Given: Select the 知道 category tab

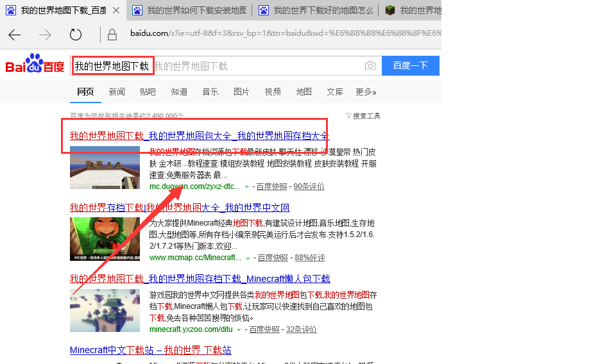Looking at the screenshot, I should (179, 92).
